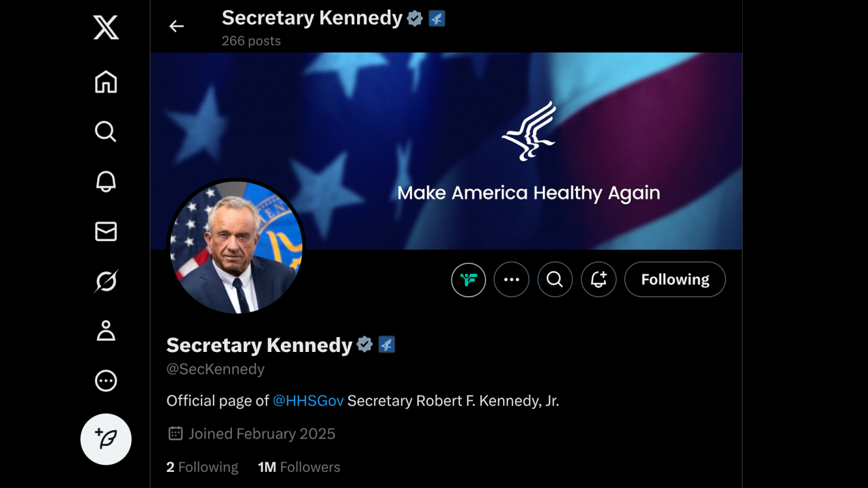Turn on post notifications bell
Viewport: 868px width, 488px height.
click(x=599, y=279)
